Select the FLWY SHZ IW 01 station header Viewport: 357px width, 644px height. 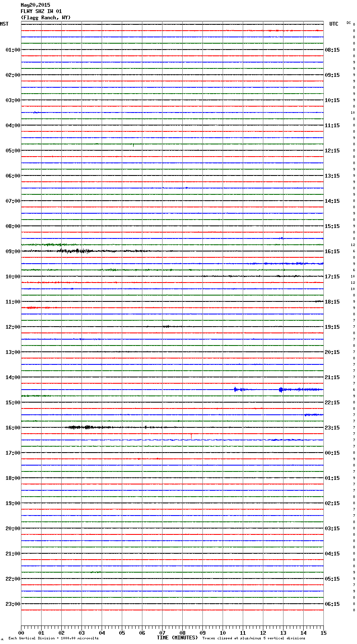(x=41, y=11)
